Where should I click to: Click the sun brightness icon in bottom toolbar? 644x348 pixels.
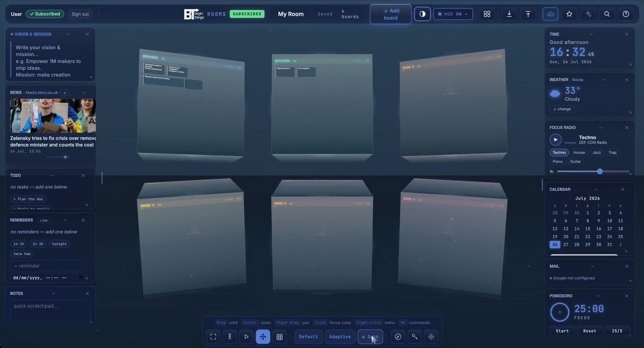click(x=431, y=337)
